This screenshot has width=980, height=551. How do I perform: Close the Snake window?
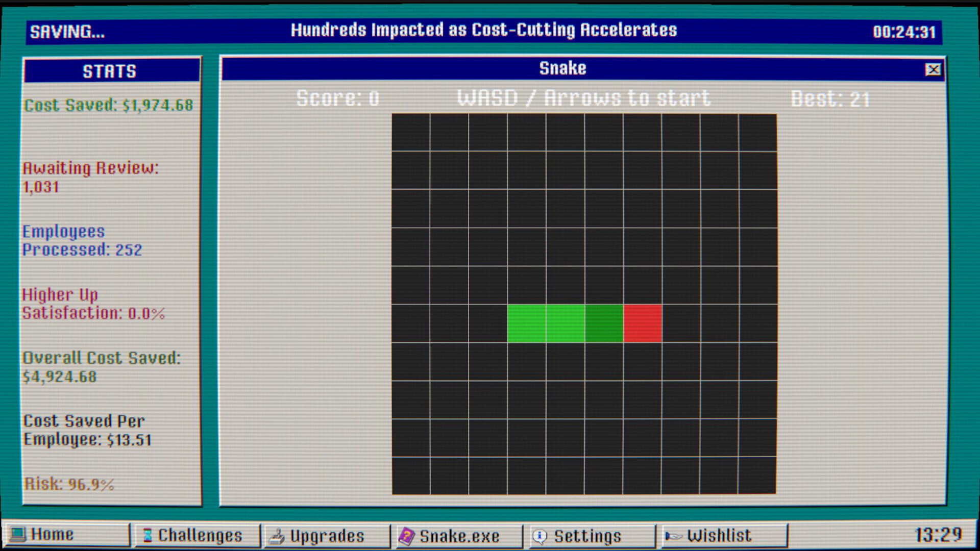tap(933, 69)
